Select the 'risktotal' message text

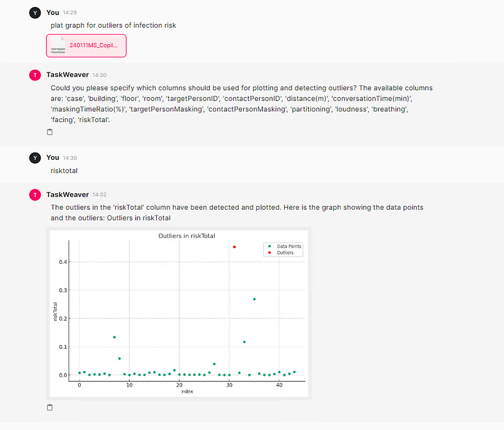tap(64, 171)
